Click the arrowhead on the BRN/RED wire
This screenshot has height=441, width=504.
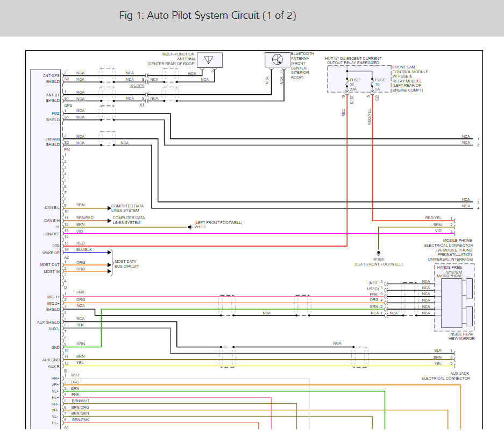point(109,221)
